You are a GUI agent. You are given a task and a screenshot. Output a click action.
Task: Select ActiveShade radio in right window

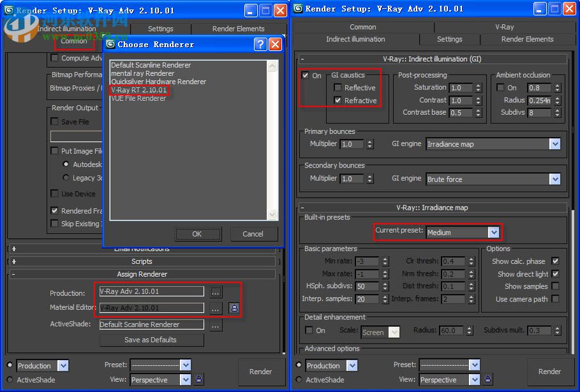click(299, 379)
